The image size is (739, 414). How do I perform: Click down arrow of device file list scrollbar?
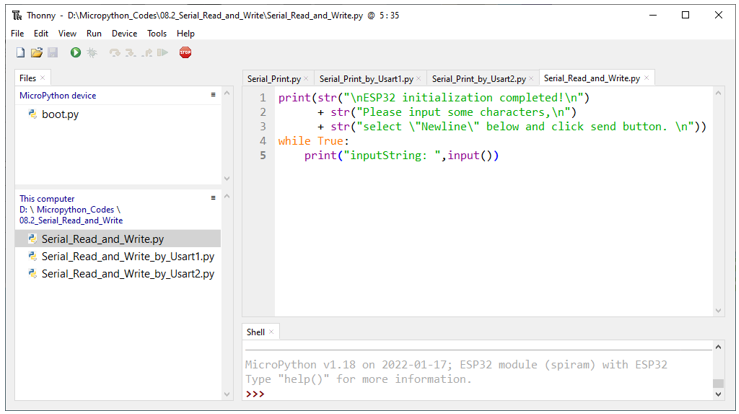[227, 178]
